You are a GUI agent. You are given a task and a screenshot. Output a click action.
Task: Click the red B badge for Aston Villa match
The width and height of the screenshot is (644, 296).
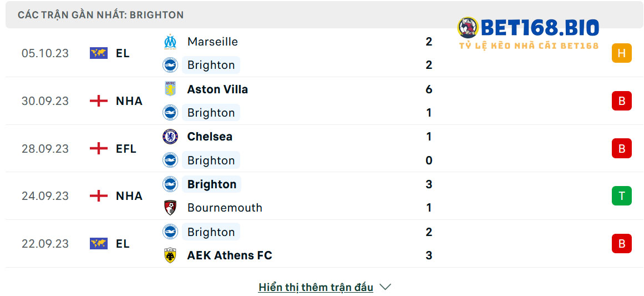tap(621, 101)
